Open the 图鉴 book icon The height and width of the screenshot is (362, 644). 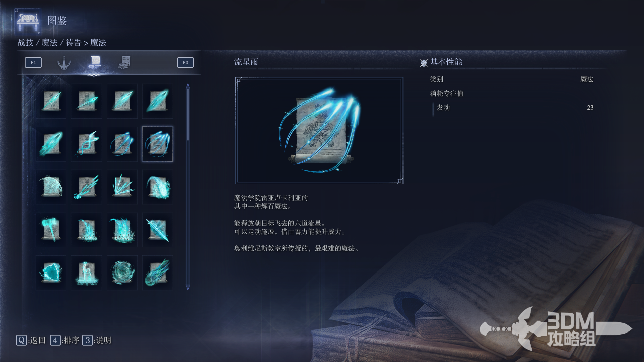(x=28, y=22)
